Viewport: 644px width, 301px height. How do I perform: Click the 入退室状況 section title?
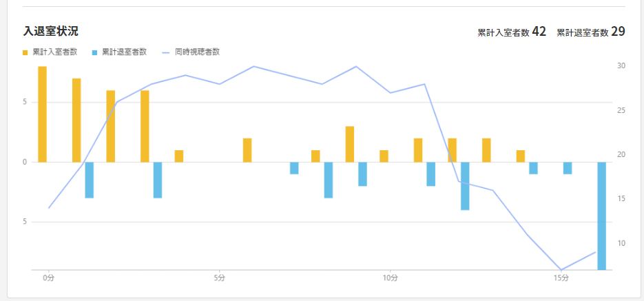pyautogui.click(x=50, y=31)
